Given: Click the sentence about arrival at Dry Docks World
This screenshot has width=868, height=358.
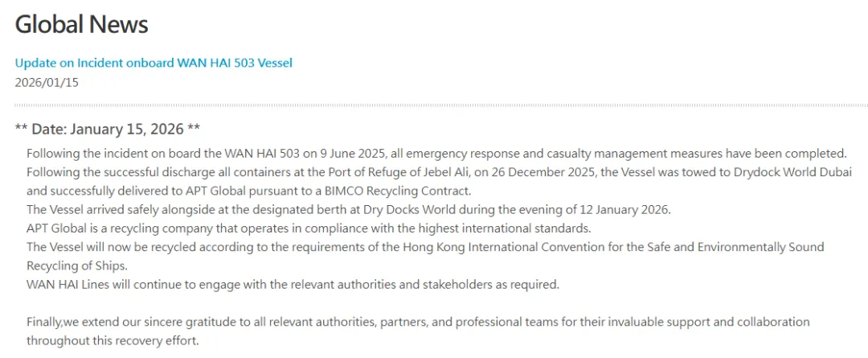Looking at the screenshot, I should point(348,209).
